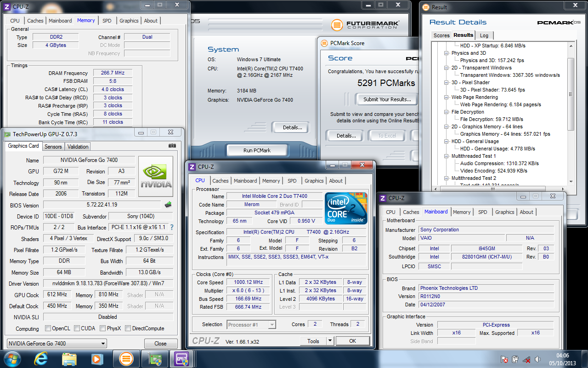Enable the CUDA checkbox
Screen dimensions: 588x368
pos(77,328)
